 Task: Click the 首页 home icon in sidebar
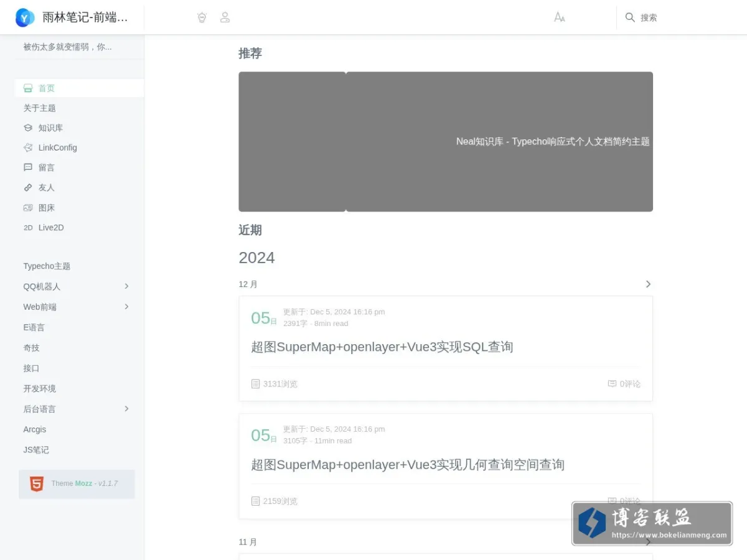tap(28, 88)
